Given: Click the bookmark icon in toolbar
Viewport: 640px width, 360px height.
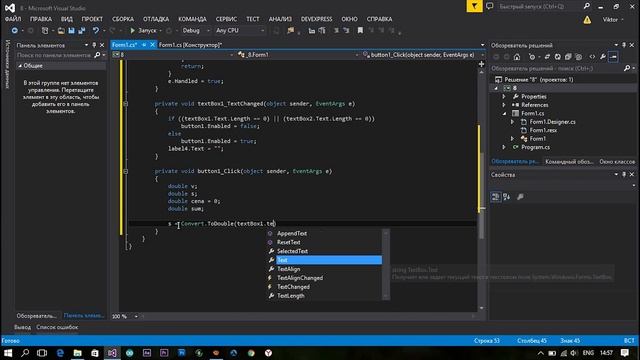Looking at the screenshot, I should (x=360, y=31).
